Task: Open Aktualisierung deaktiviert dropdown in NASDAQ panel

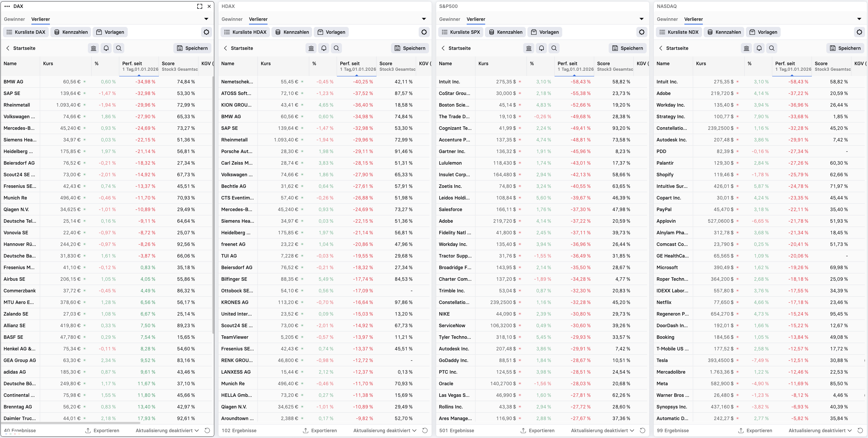Action: [x=820, y=430]
